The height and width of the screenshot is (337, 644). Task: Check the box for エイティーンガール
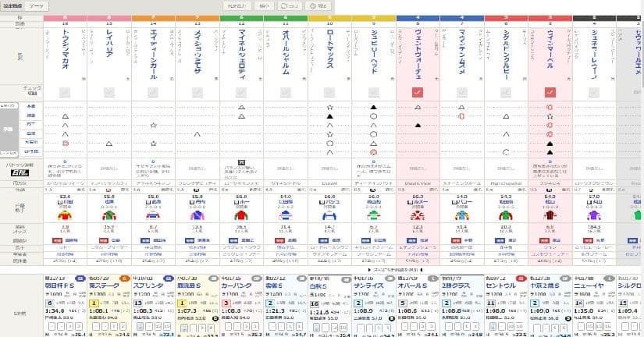point(153,92)
